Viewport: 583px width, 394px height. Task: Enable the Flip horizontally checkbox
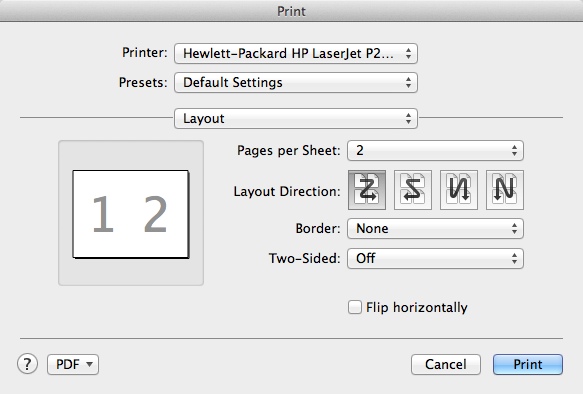point(355,307)
